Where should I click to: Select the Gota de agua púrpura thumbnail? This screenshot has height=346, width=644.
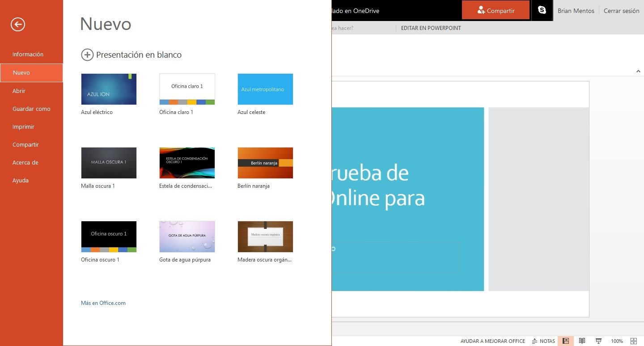click(x=187, y=236)
